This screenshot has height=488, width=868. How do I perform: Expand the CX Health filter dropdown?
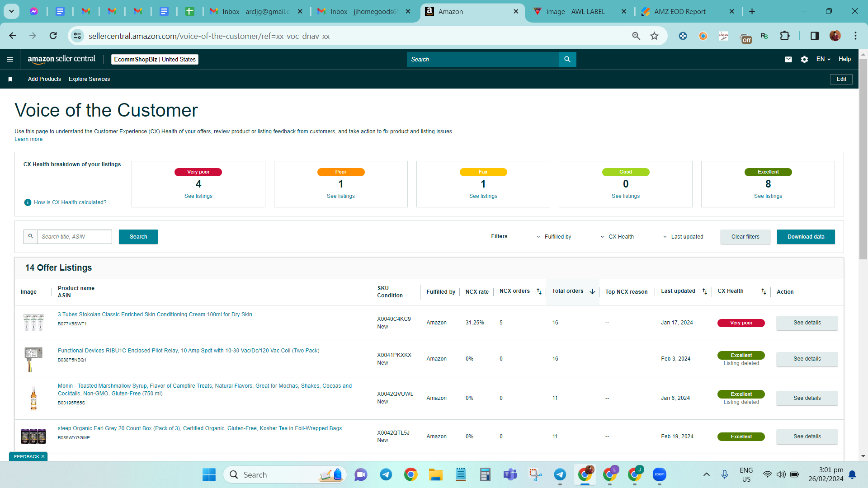[617, 237]
